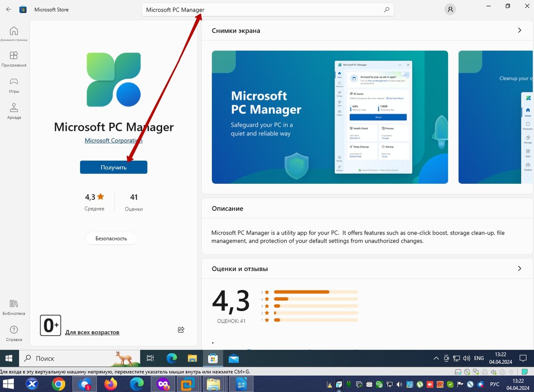Click the Поиск taskbar search box
Viewport: 534px width, 392px height.
click(80, 358)
